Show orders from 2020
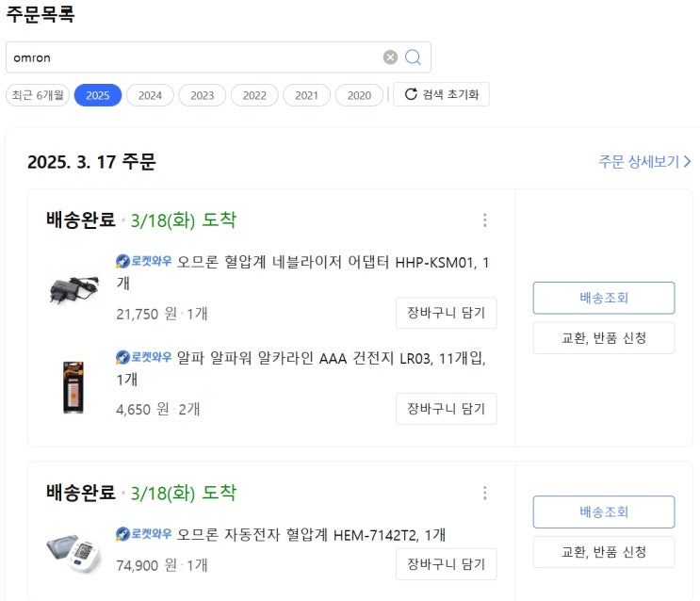700x601 pixels. [358, 95]
